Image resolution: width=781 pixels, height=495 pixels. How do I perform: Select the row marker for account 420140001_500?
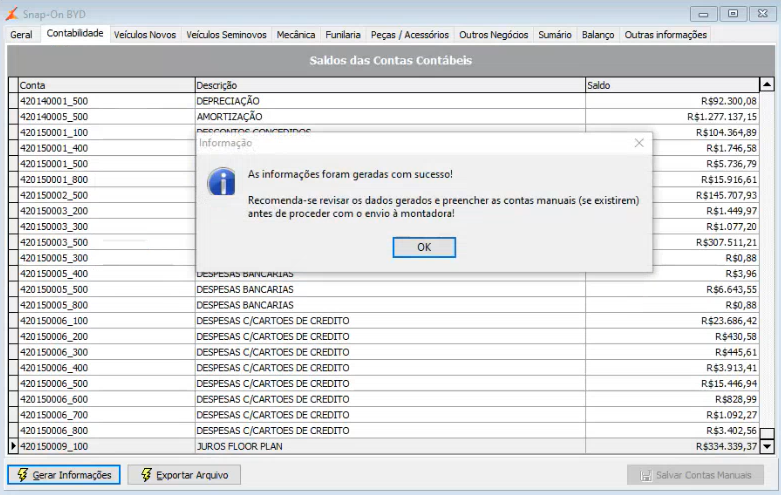(13, 101)
